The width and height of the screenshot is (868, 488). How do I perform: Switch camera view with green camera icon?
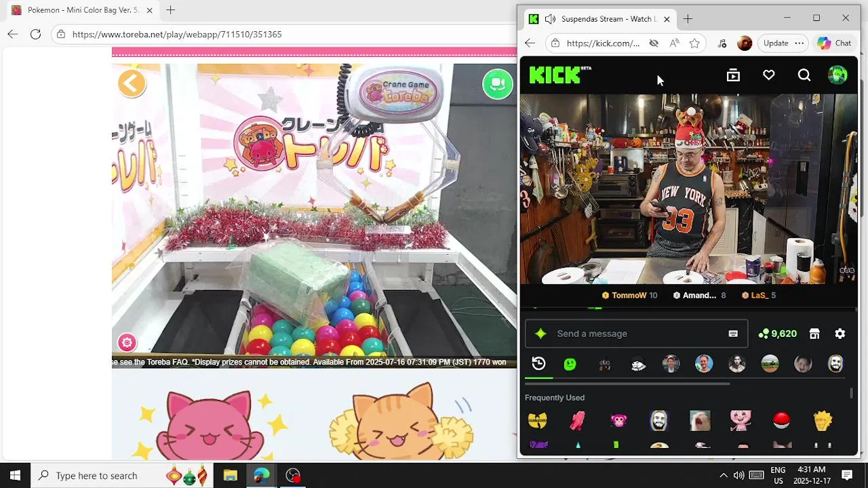point(498,84)
